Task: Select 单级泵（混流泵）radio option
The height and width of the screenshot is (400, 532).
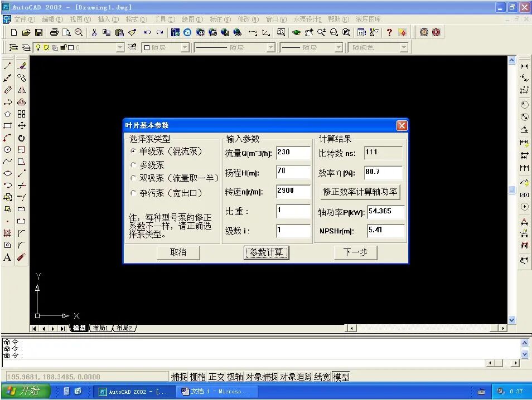Action: tap(133, 151)
